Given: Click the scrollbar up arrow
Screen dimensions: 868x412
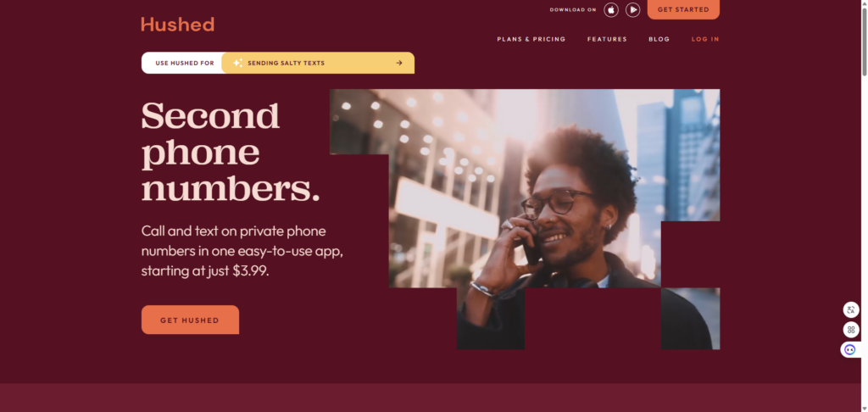Looking at the screenshot, I should pos(864,4).
